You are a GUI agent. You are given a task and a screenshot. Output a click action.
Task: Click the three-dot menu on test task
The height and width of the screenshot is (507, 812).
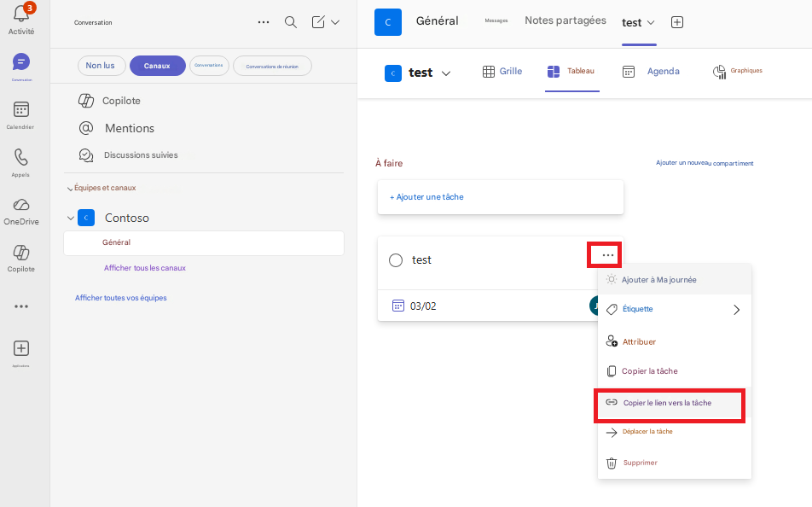607,255
